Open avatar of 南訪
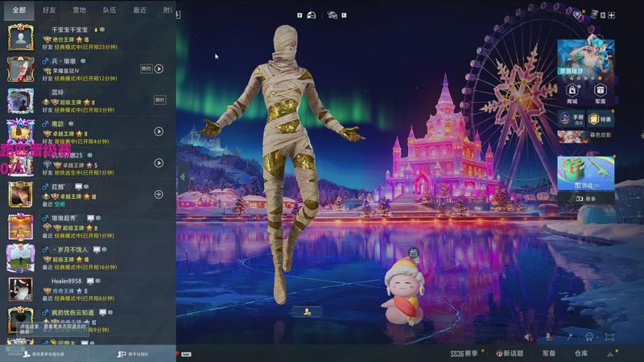The width and height of the screenshot is (644, 362). [x=21, y=131]
